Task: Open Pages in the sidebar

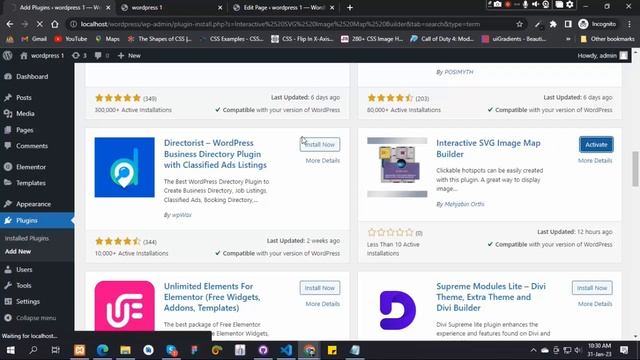Action: point(24,130)
